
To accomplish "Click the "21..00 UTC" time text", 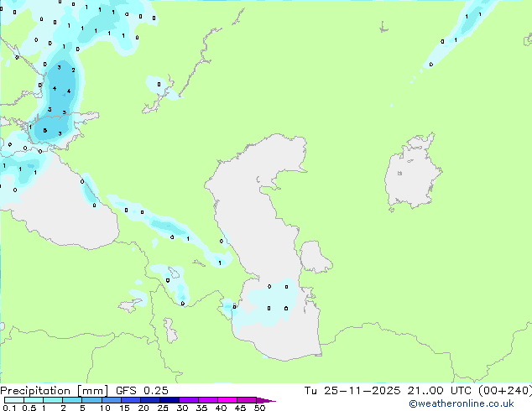I will [440, 391].
